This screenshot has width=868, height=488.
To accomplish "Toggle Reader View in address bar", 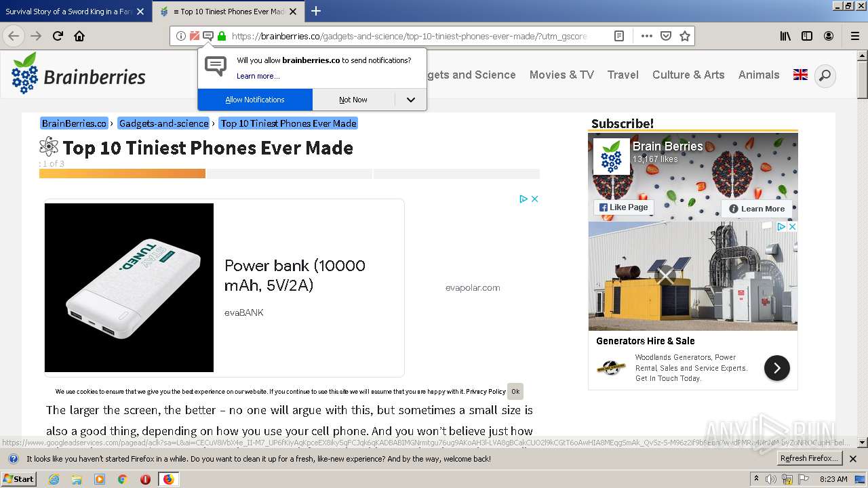I will coord(619,36).
